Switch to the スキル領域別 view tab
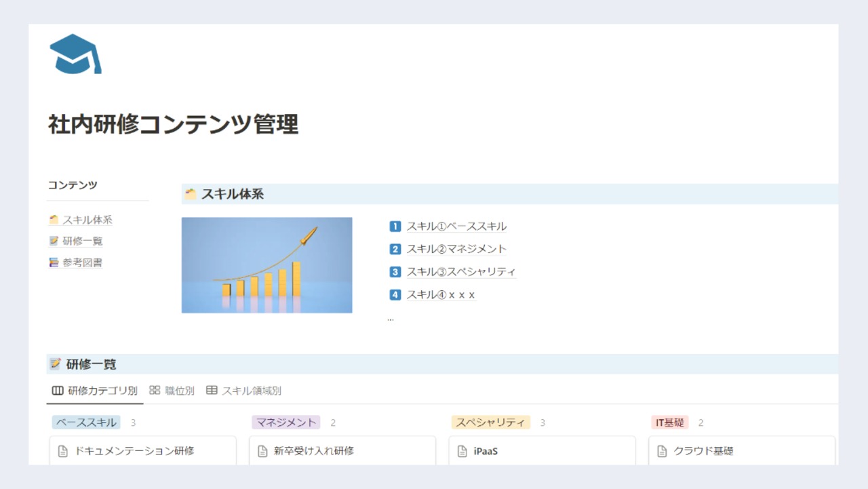The height and width of the screenshot is (489, 868). (x=243, y=391)
